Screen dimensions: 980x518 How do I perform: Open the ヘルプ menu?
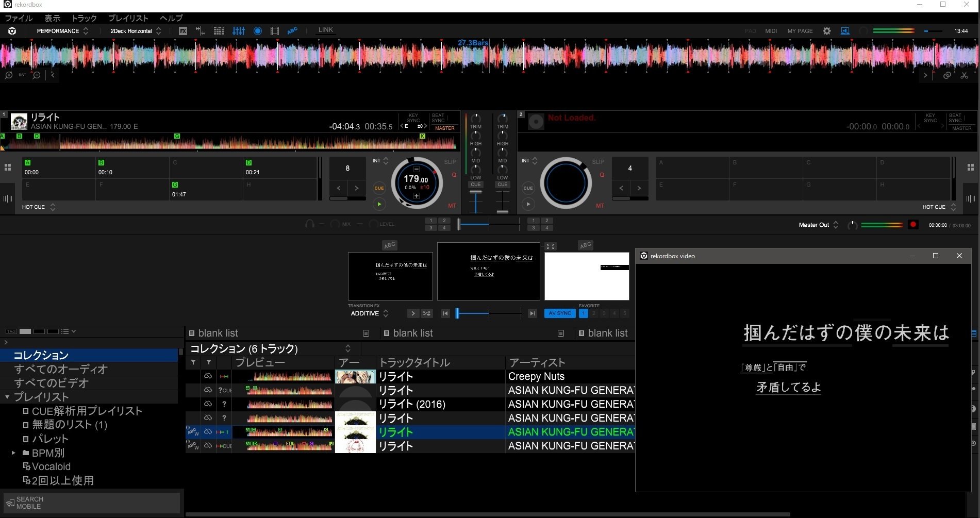pyautogui.click(x=171, y=18)
